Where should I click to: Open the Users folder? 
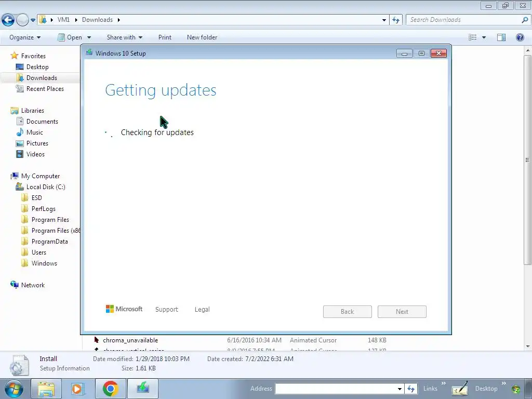38,252
